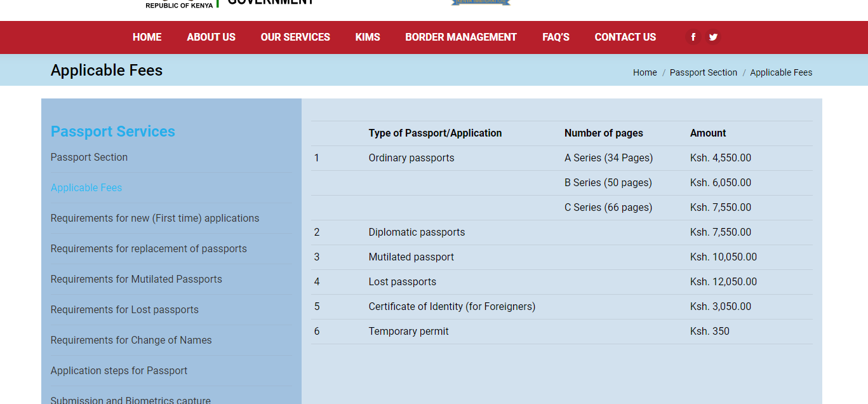The height and width of the screenshot is (404, 868).
Task: Select Certificate of Identity (for Foreigners) cell
Action: (x=452, y=306)
